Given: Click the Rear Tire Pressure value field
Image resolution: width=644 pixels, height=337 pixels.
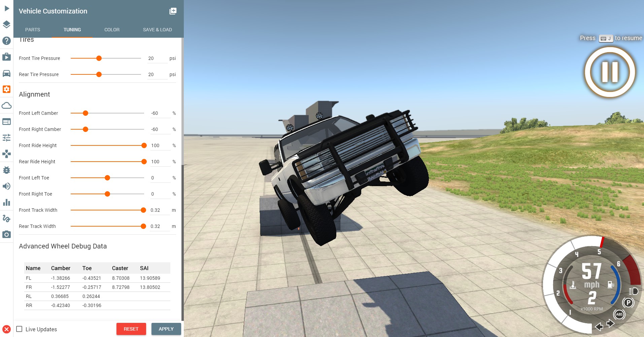Looking at the screenshot, I should (x=157, y=74).
